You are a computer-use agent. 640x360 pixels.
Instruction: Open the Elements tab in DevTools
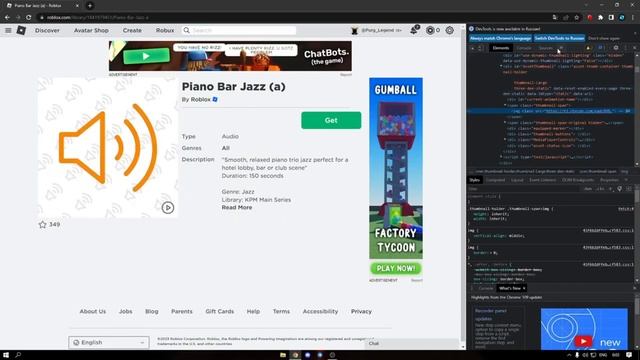tap(501, 48)
